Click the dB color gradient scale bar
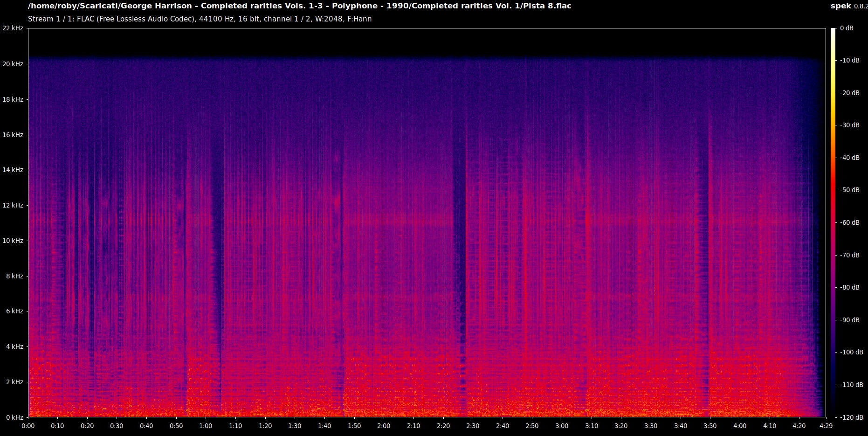Screen dimensions: 868x436 point(834,222)
